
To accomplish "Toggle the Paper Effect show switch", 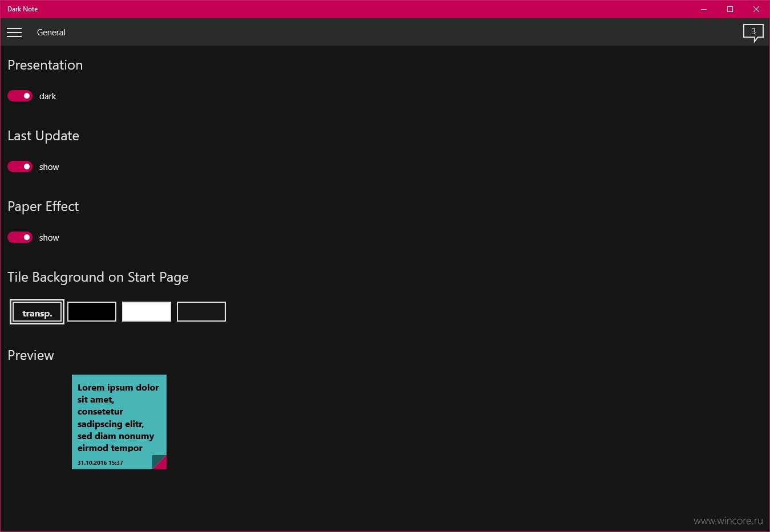I will click(20, 237).
